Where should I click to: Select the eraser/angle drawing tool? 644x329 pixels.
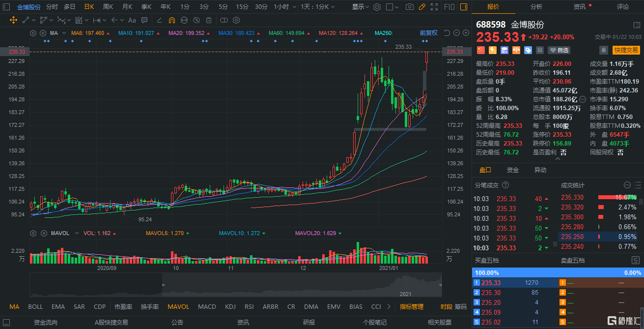(x=159, y=20)
